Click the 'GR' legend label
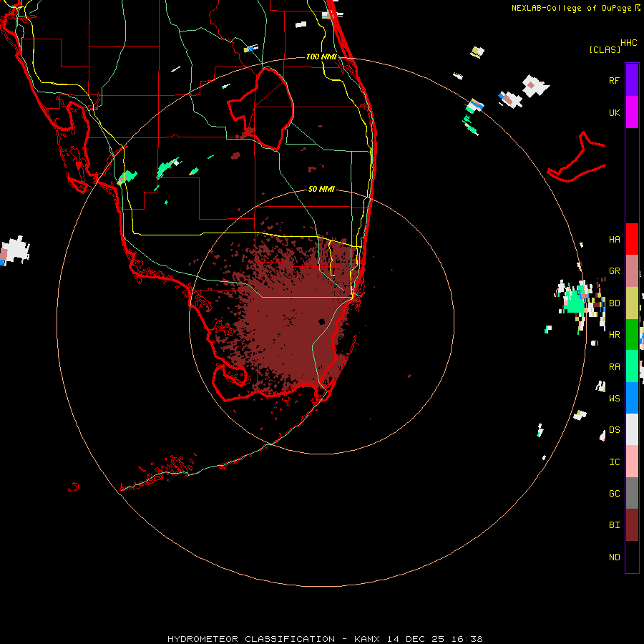 pyautogui.click(x=614, y=271)
